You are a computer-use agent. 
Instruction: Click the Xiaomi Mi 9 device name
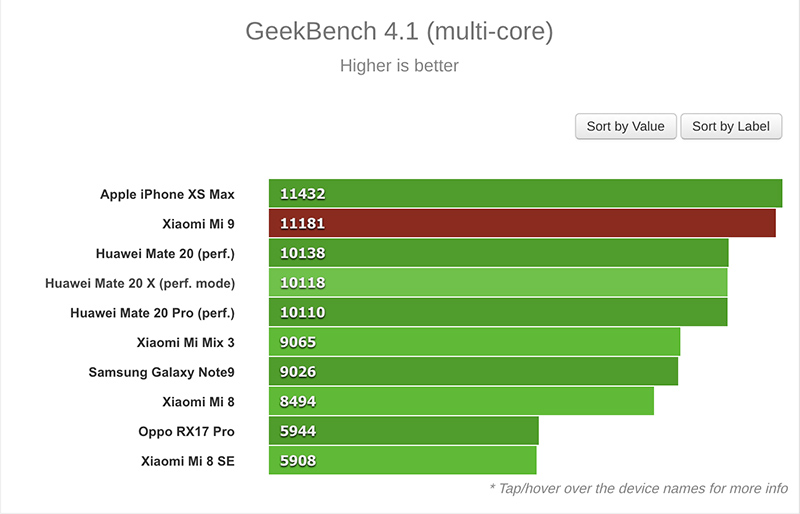click(x=198, y=224)
